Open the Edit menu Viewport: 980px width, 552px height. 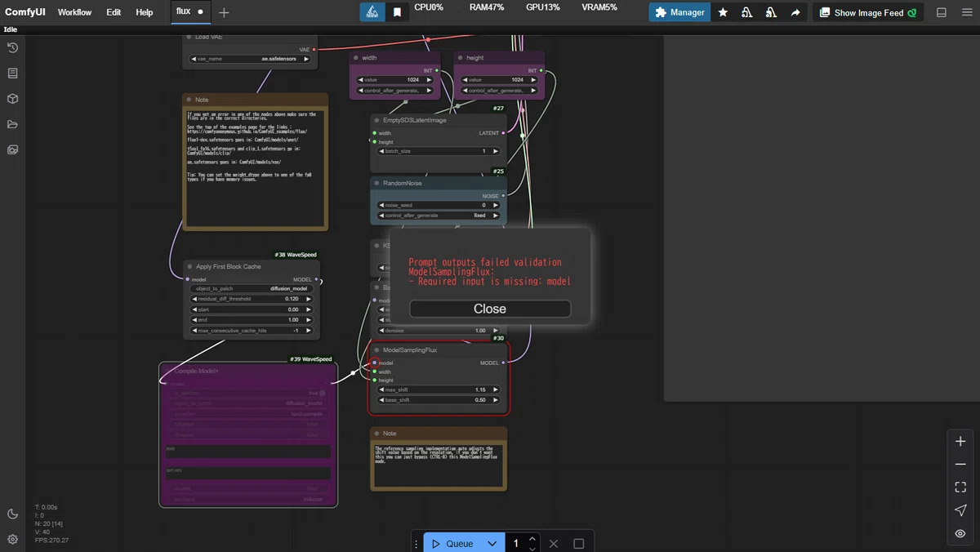click(114, 12)
